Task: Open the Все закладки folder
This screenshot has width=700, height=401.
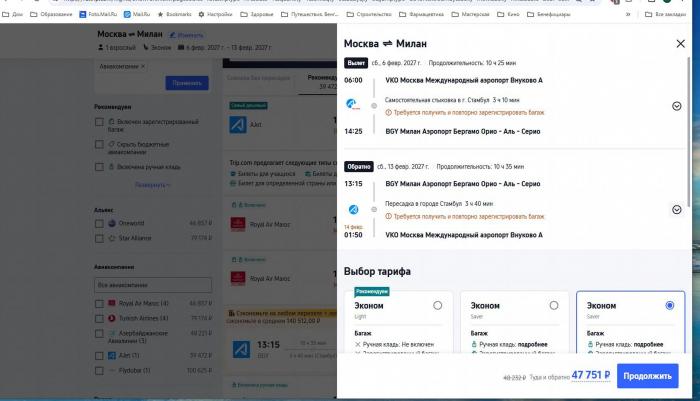Action: coord(665,14)
